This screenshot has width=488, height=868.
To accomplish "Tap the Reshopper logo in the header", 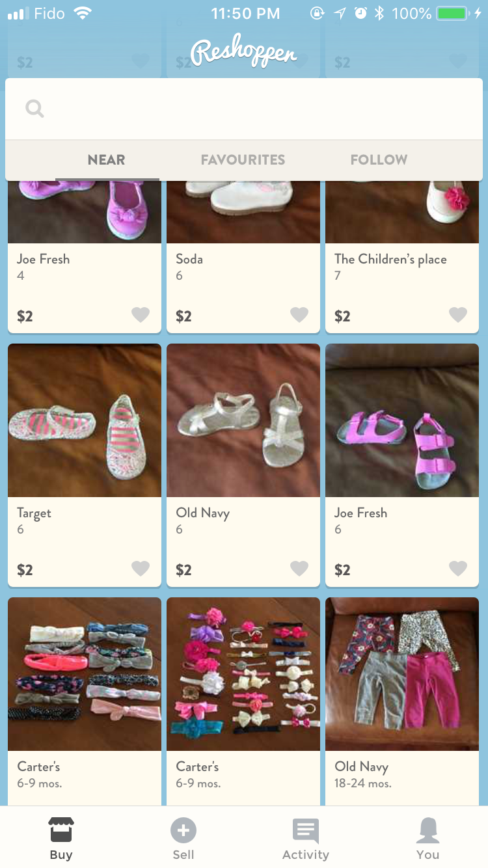I will 243,52.
